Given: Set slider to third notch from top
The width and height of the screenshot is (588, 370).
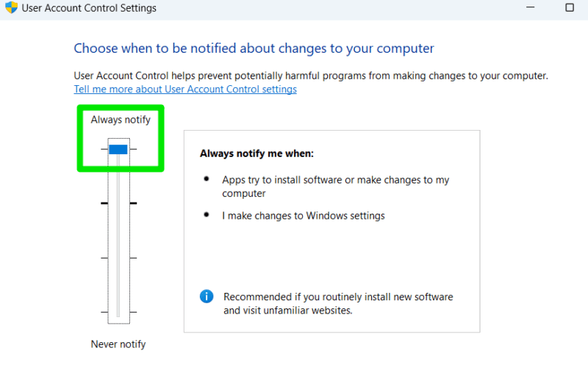Looking at the screenshot, I should click(x=118, y=258).
